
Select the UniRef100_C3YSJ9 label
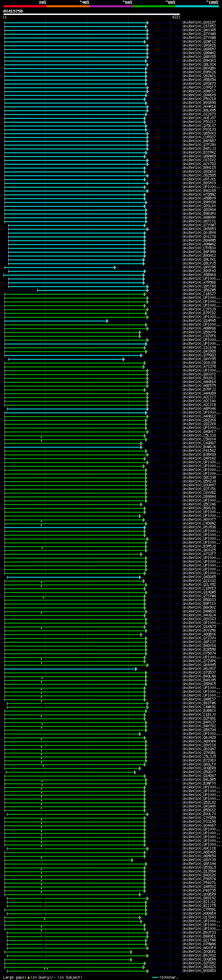click(x=199, y=309)
